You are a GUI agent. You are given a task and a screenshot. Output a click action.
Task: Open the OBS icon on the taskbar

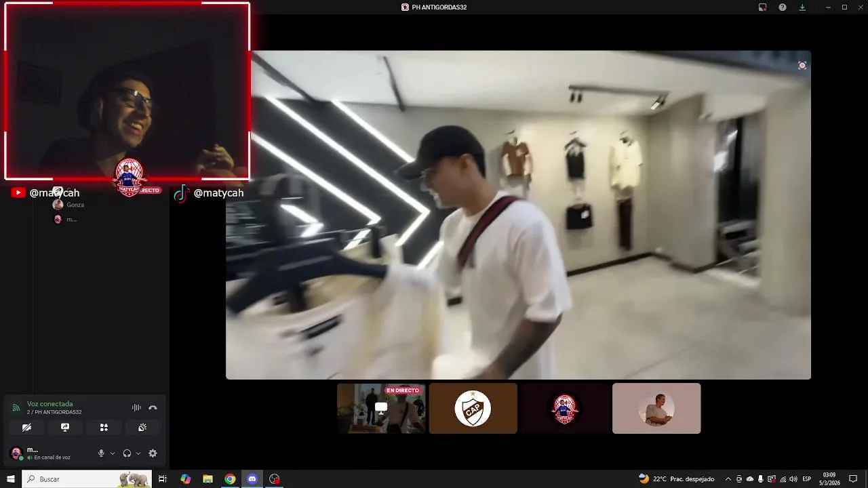pyautogui.click(x=274, y=479)
